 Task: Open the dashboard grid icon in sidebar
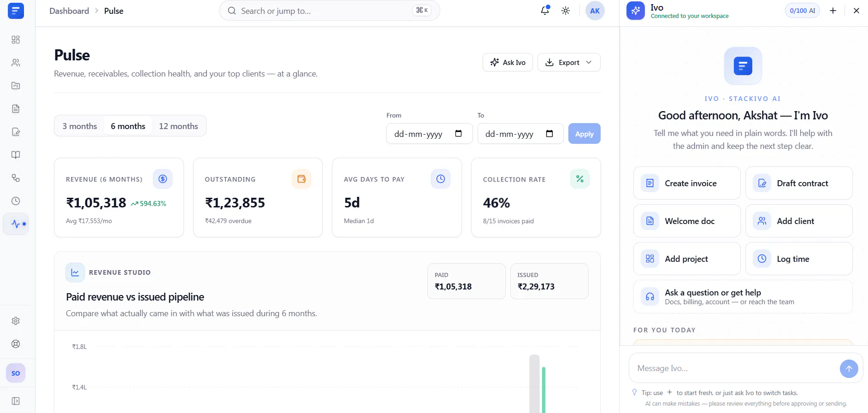[16, 40]
